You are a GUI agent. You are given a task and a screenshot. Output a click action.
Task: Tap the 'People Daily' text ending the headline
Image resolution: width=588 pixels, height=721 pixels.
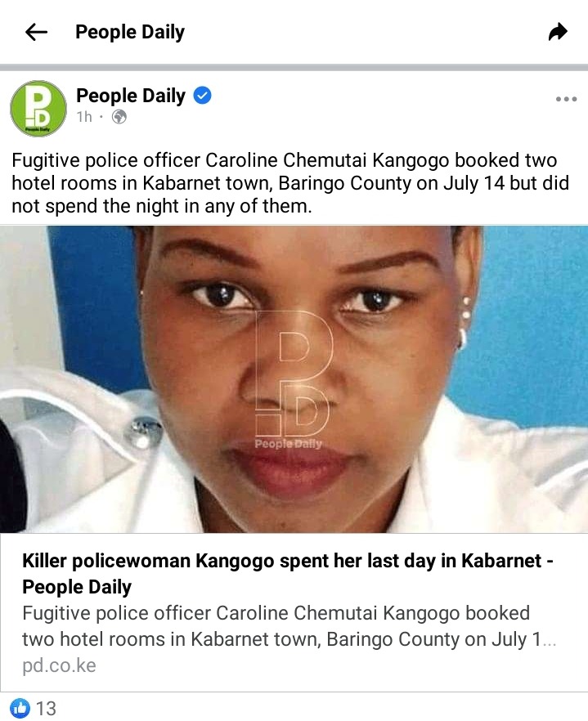pos(77,587)
